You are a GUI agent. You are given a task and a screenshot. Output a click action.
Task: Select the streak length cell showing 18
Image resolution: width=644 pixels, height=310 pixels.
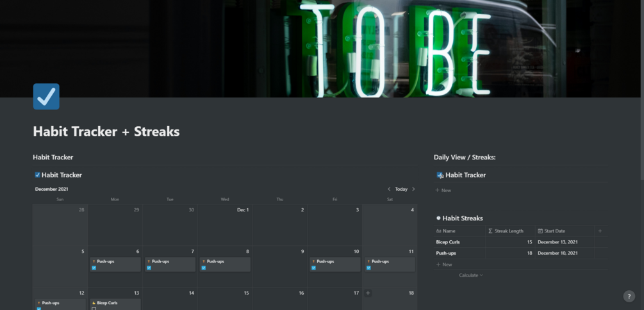[x=509, y=254]
